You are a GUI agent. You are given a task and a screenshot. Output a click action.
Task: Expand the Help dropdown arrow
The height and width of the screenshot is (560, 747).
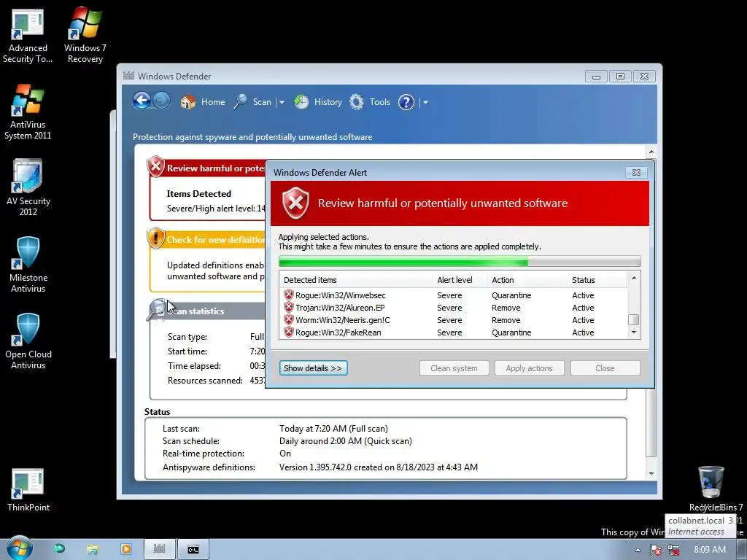click(425, 102)
